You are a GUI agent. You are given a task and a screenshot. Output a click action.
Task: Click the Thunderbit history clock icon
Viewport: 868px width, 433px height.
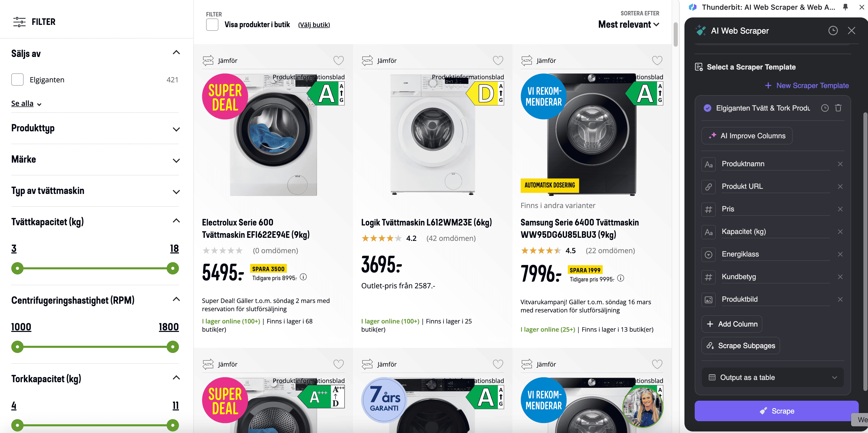pyautogui.click(x=833, y=31)
